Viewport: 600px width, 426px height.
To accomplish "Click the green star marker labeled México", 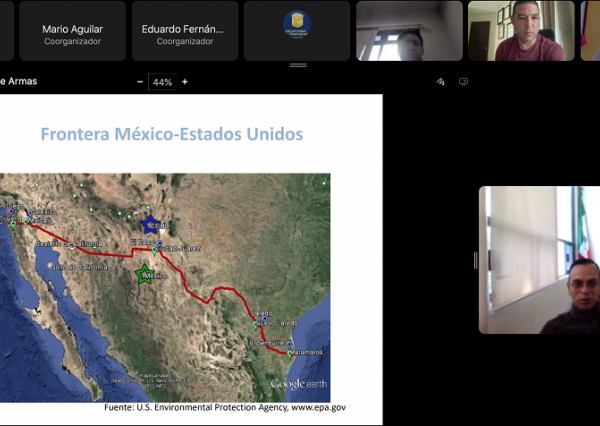I will coord(143,275).
